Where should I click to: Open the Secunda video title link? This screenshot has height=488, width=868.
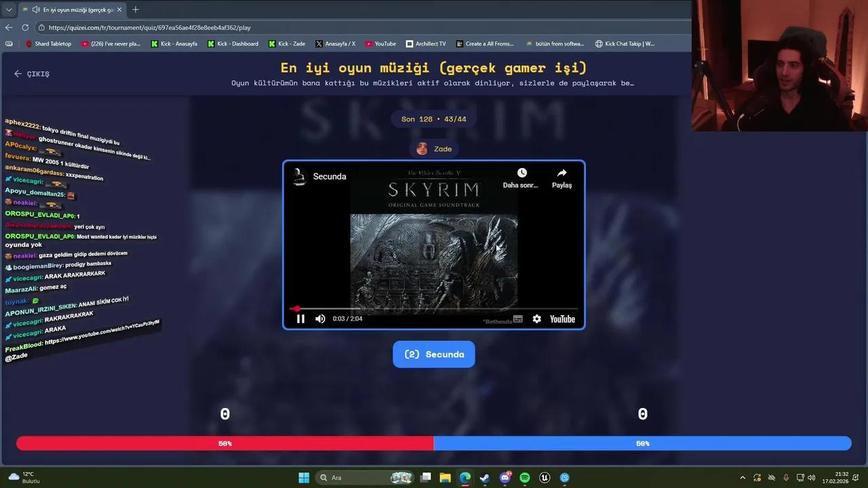tap(330, 176)
